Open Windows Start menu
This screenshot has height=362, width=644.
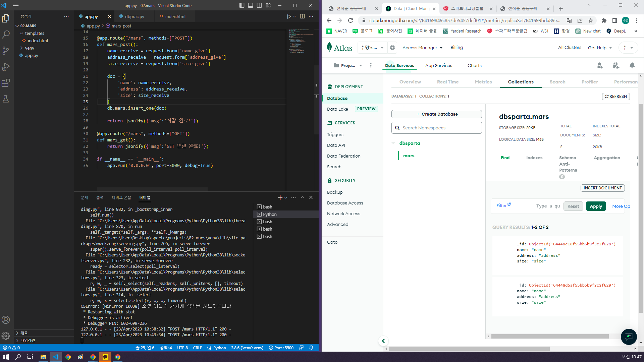[6, 357]
